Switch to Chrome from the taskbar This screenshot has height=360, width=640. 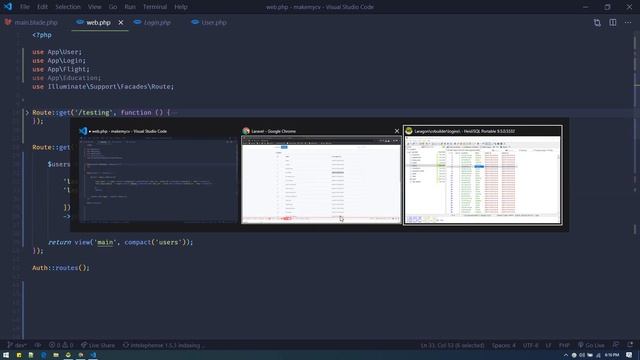click(80, 355)
